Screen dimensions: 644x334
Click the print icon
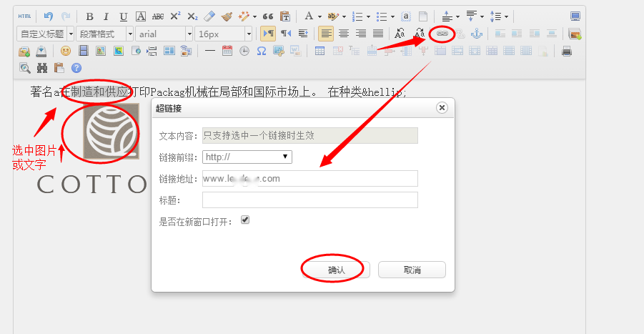[567, 51]
